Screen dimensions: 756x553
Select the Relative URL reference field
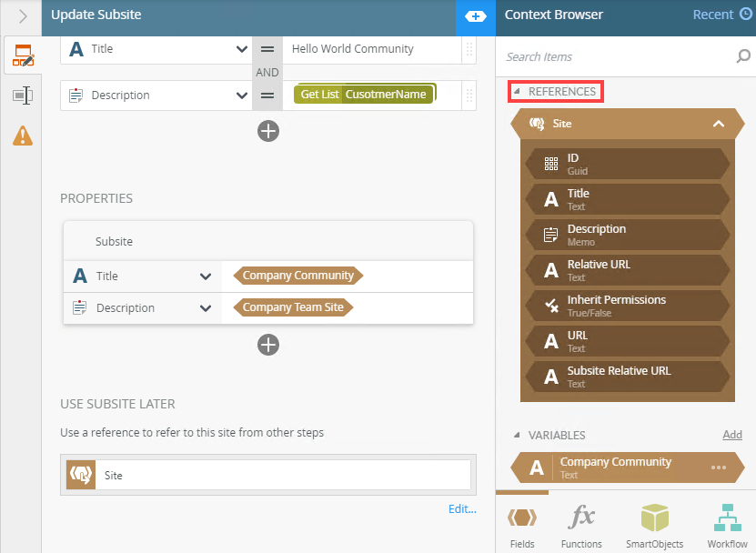(x=627, y=270)
